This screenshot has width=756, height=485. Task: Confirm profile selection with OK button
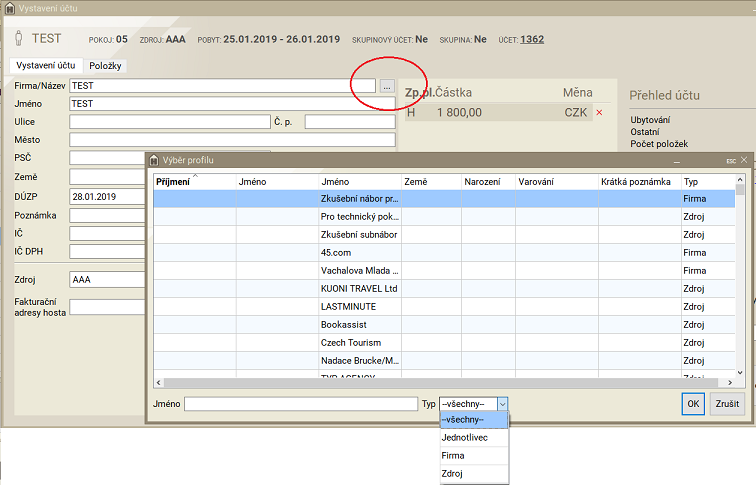click(x=692, y=404)
